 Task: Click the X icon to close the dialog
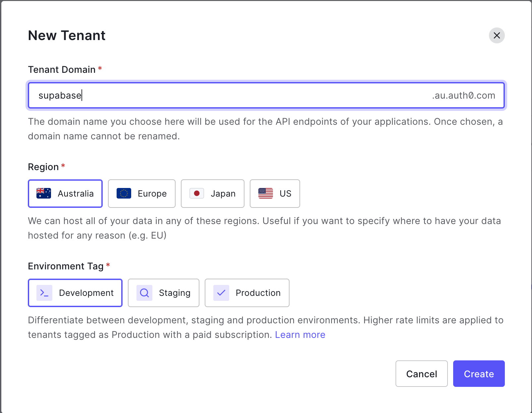tap(496, 35)
